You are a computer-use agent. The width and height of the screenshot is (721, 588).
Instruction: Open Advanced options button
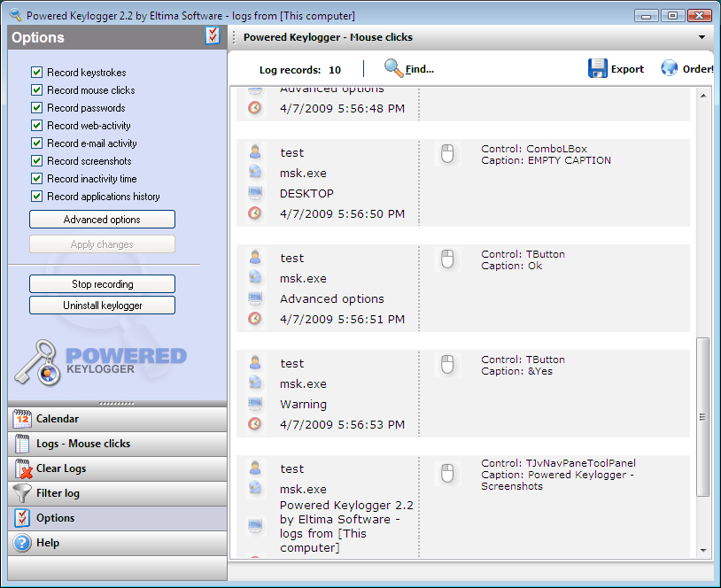(x=102, y=220)
